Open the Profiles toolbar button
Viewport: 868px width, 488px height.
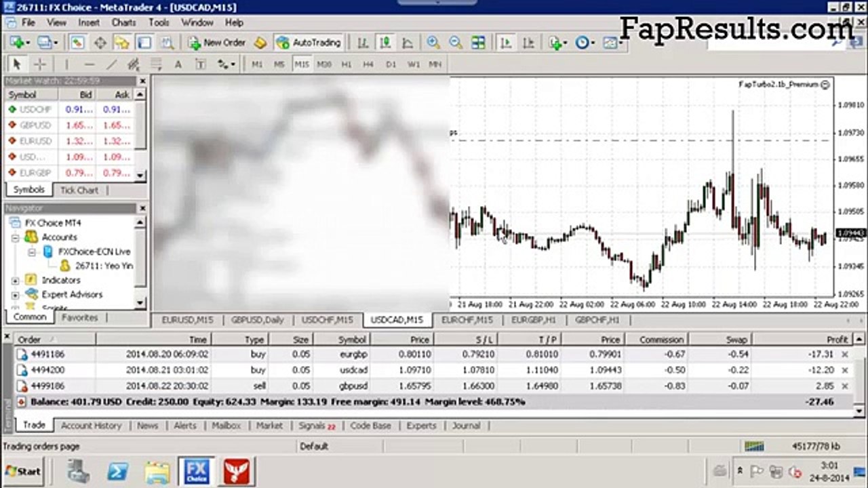click(47, 43)
